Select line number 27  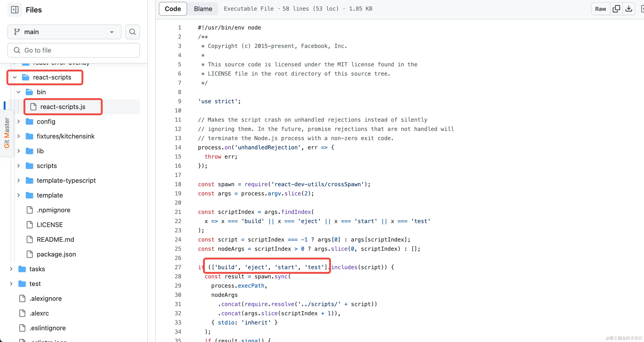pyautogui.click(x=178, y=267)
